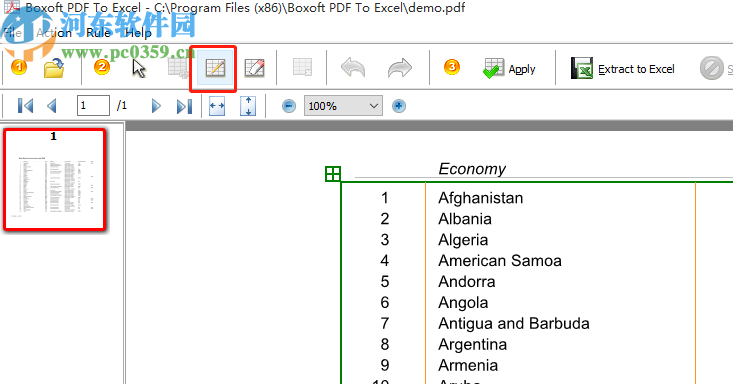This screenshot has width=733, height=384.
Task: Click Extract to Excel
Action: tap(623, 69)
